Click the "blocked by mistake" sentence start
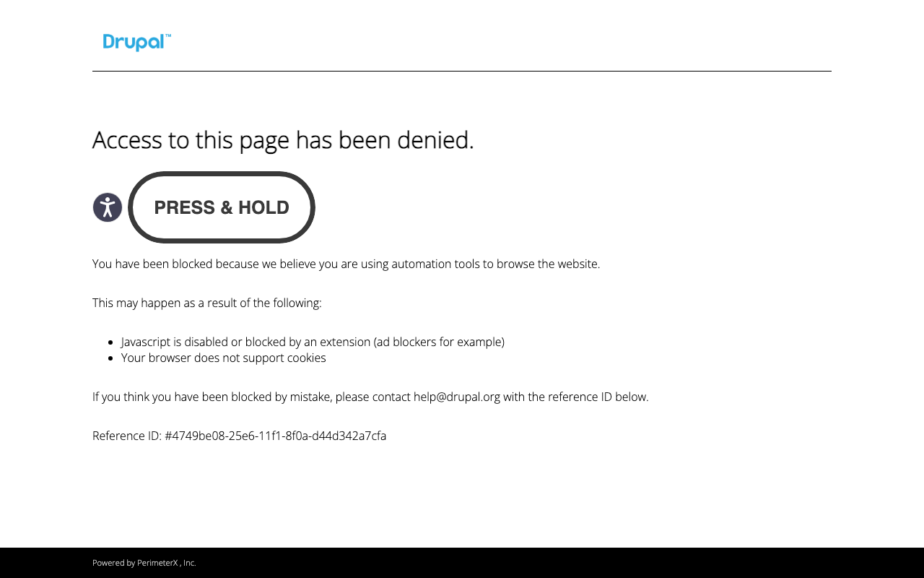Image resolution: width=924 pixels, height=578 pixels. [x=144, y=397]
